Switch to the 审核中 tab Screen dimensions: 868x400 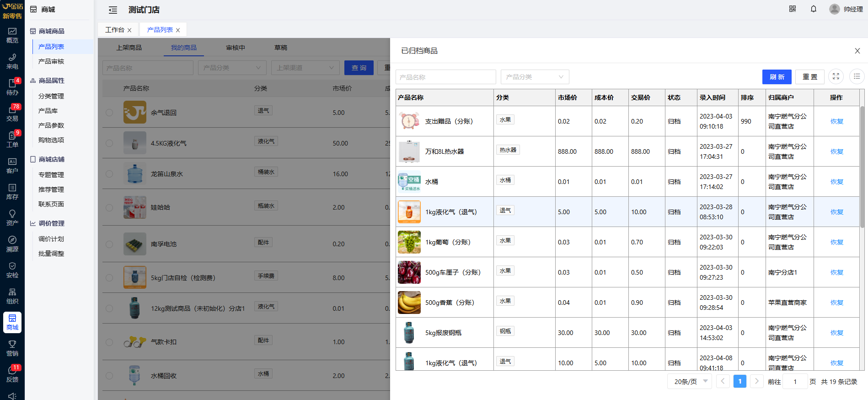[x=236, y=48]
